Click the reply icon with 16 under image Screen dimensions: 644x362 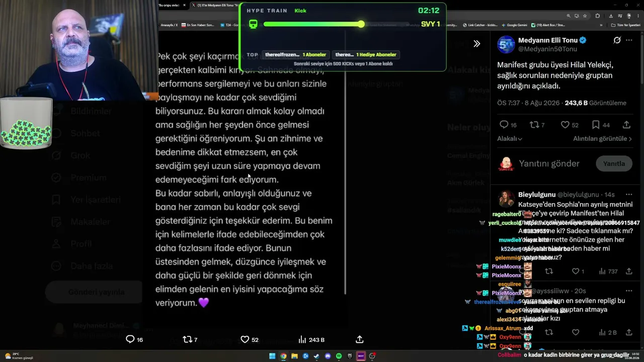tap(134, 339)
